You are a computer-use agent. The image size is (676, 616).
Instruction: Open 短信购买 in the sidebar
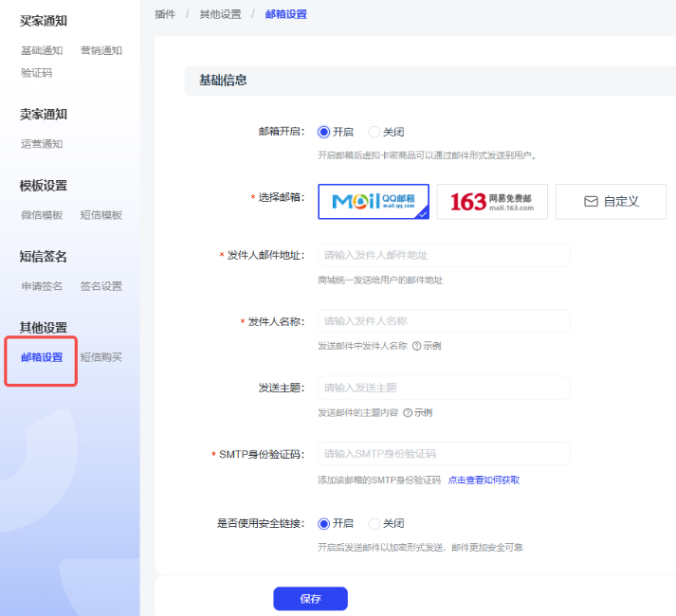coord(100,357)
